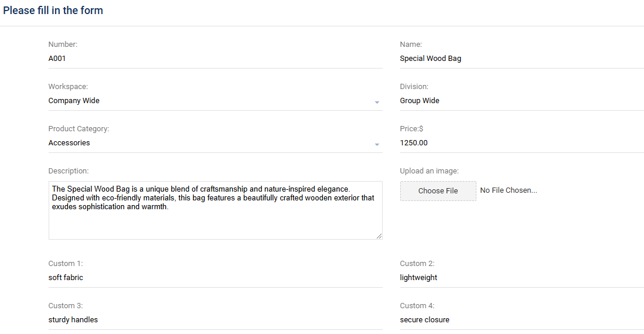Click the Choose File button
Screen dimensions: 644x334
click(438, 190)
